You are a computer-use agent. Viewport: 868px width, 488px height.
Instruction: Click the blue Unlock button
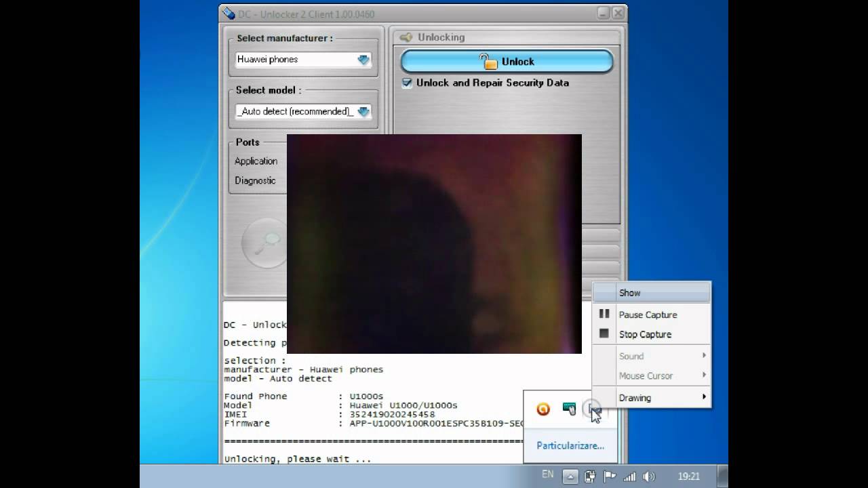(x=507, y=61)
